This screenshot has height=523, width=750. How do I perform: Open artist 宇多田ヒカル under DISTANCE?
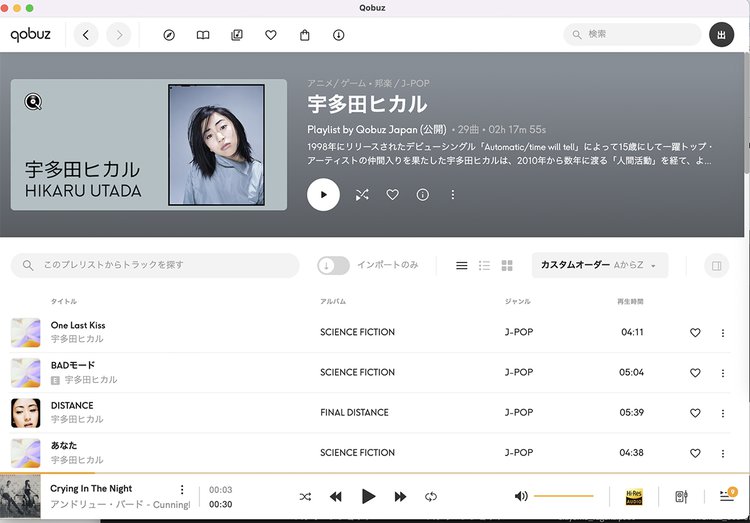pyautogui.click(x=77, y=419)
